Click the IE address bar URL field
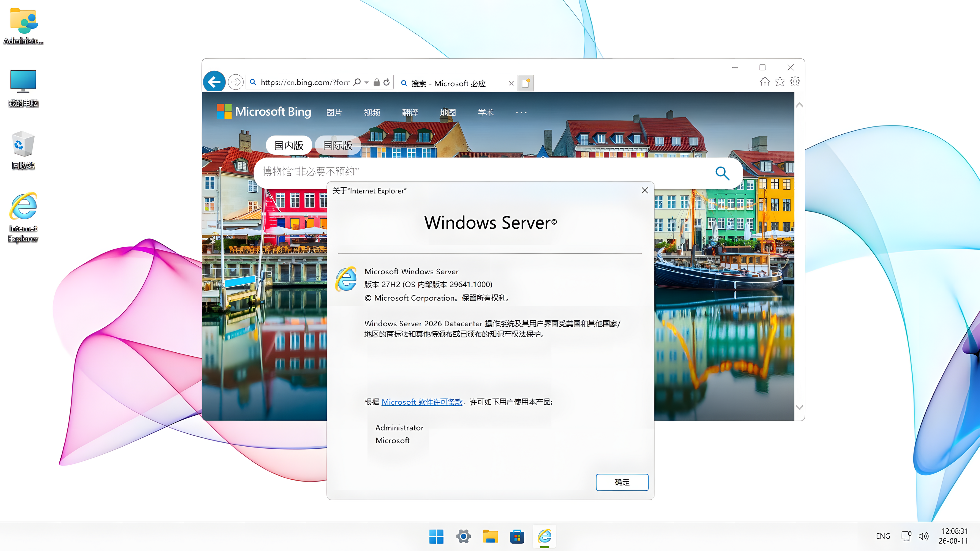 click(305, 82)
